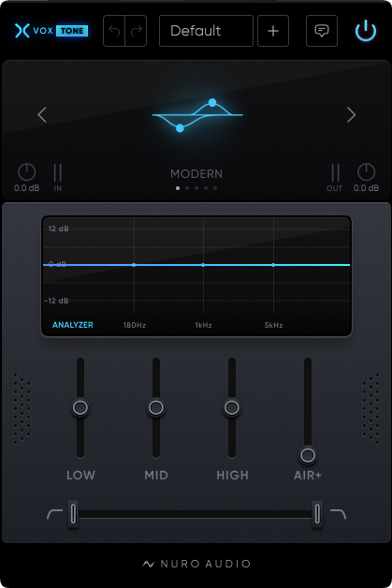Toggle the plugin power button

(366, 31)
